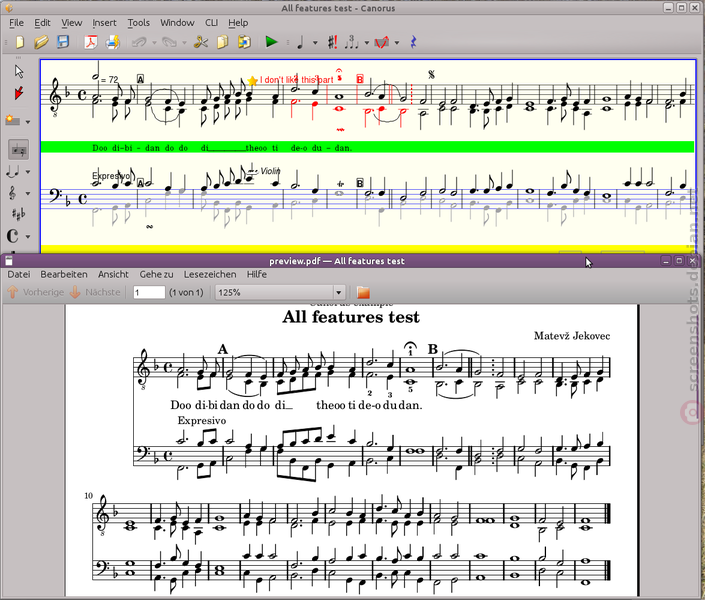Click the green lyrics context bar
Screen dimensions: 705x600
367,147
